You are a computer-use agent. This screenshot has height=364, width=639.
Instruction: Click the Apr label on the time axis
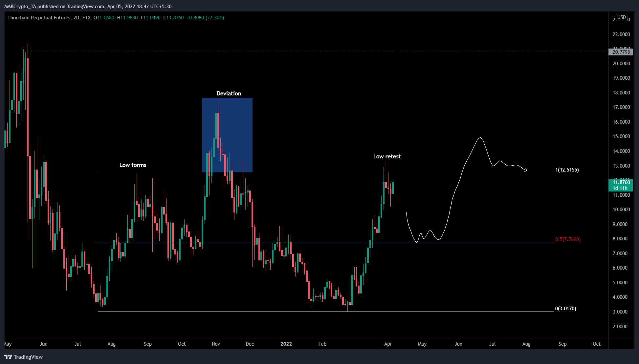pos(388,344)
